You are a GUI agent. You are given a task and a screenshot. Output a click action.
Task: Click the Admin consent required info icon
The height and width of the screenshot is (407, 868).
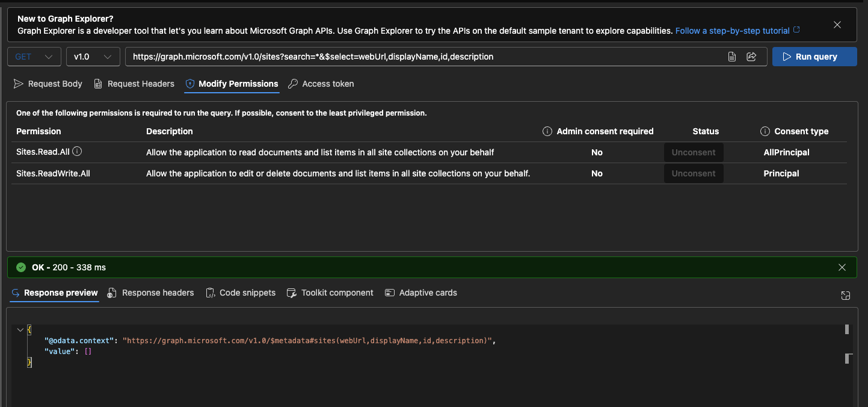(547, 131)
